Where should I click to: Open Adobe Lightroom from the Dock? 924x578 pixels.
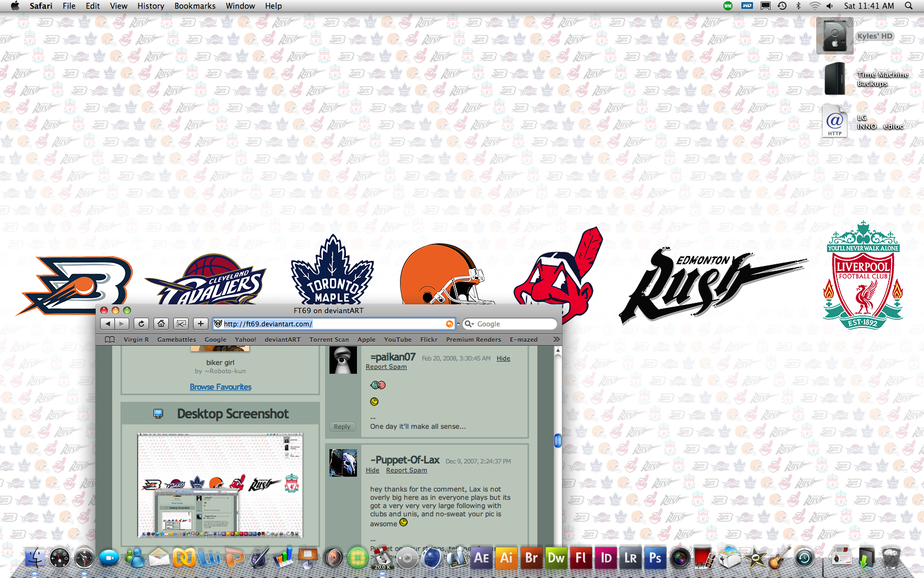pos(630,558)
